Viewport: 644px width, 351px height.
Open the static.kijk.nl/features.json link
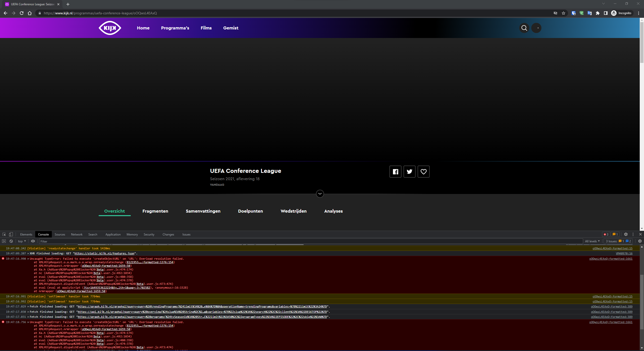point(105,253)
